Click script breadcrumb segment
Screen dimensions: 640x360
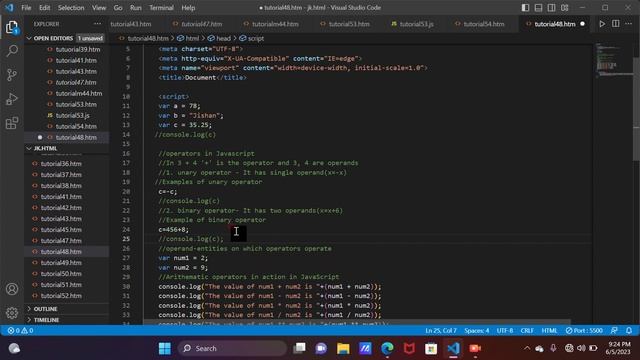coord(252,38)
